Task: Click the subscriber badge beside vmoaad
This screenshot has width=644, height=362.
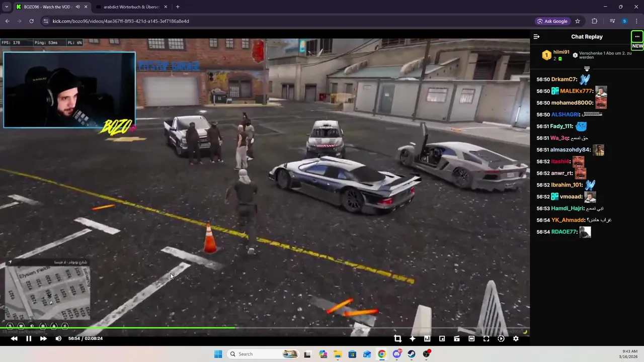Action: [555, 197]
